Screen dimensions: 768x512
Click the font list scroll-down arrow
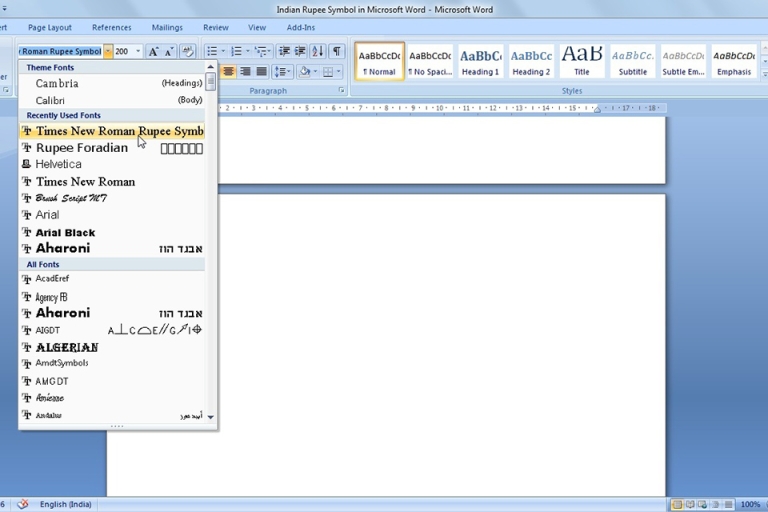(x=211, y=417)
